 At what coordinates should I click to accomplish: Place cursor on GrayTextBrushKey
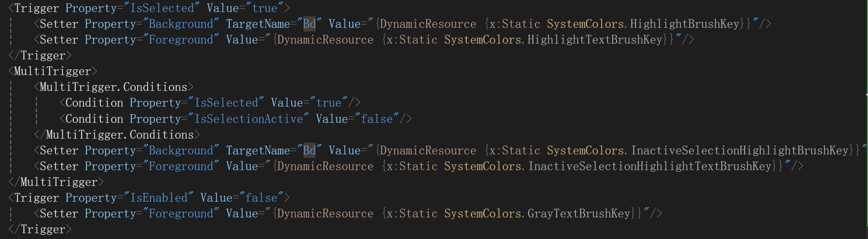579,214
